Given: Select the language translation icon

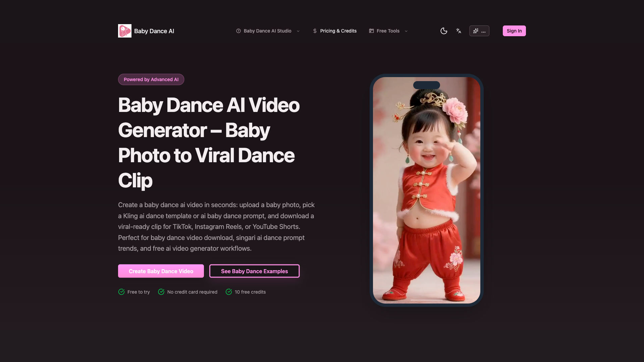Looking at the screenshot, I should (x=459, y=31).
